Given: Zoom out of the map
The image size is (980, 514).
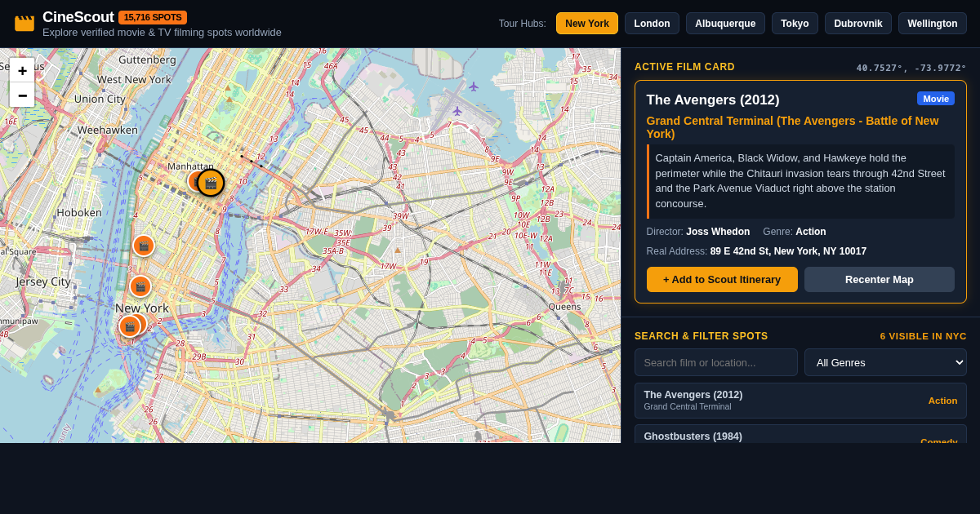Looking at the screenshot, I should (x=22, y=95).
